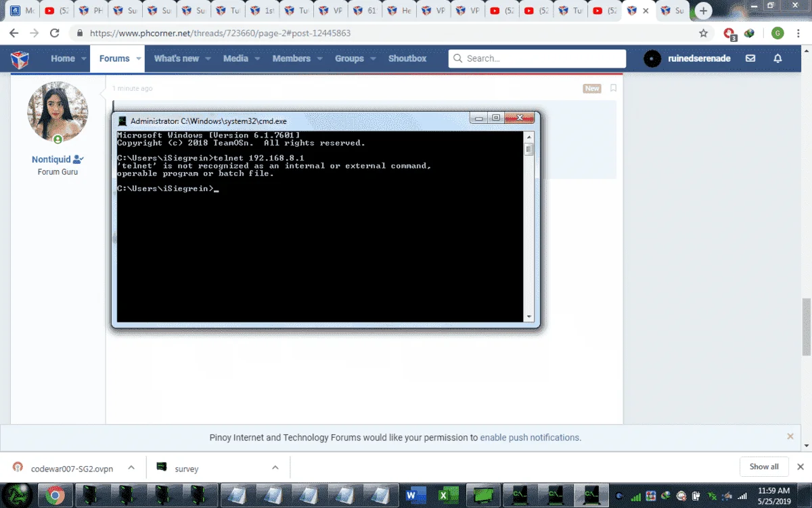The width and height of the screenshot is (812, 508).
Task: Click Nontiquid's staff badge icon
Action: click(78, 160)
